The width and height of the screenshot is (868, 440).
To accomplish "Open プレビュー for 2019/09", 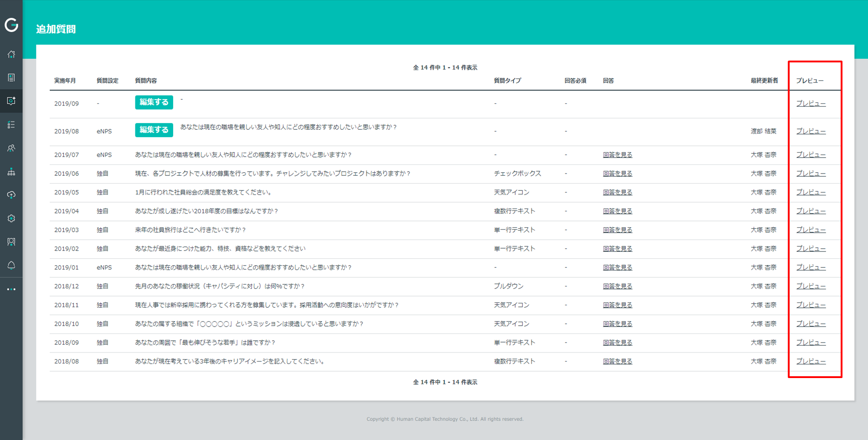I will (811, 103).
